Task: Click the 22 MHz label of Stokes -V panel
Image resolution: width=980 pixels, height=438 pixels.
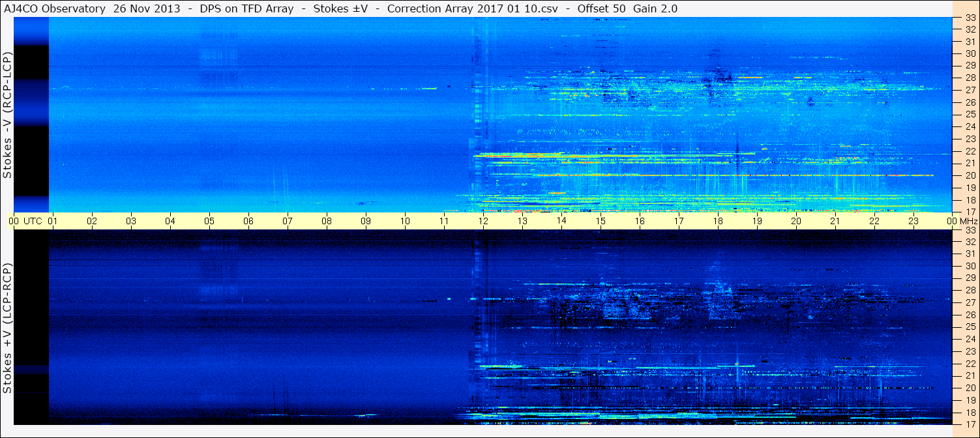Action: (970, 151)
